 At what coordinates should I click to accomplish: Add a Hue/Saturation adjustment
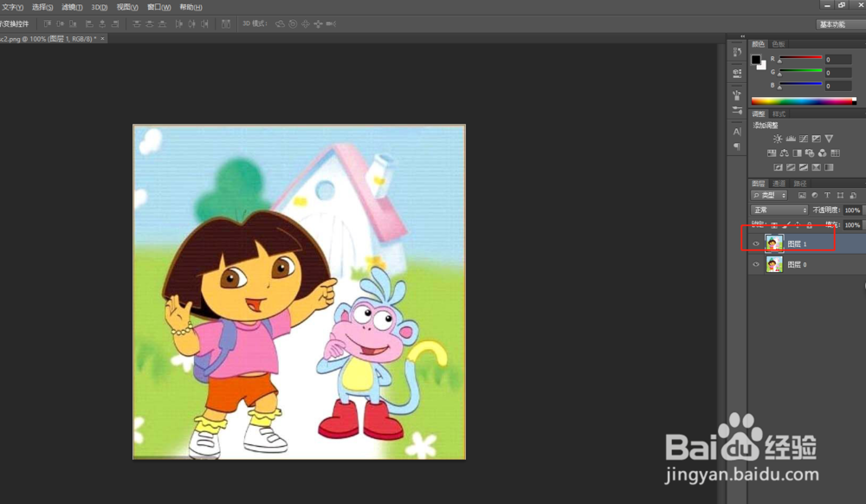tap(772, 153)
